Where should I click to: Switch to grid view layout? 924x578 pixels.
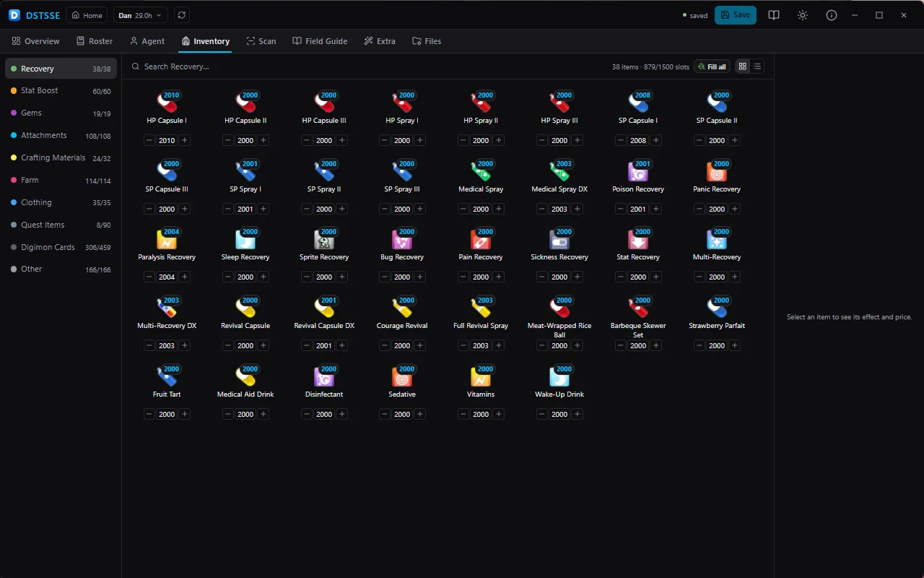[x=742, y=66]
